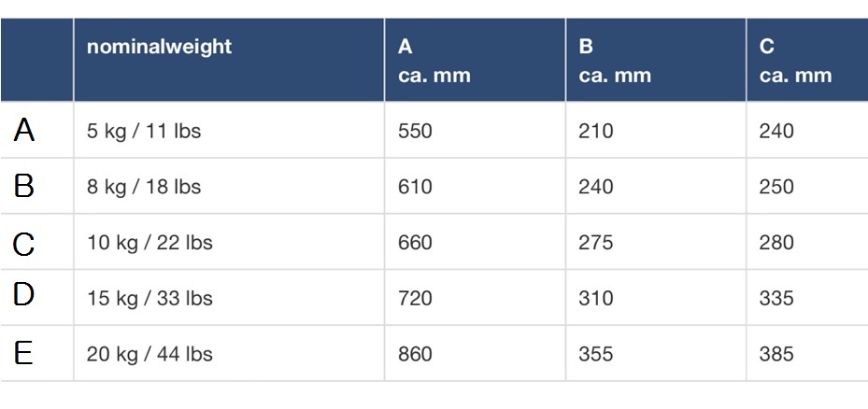Click the B ca. mm column header
Screen dimensions: 868x409
tap(614, 61)
